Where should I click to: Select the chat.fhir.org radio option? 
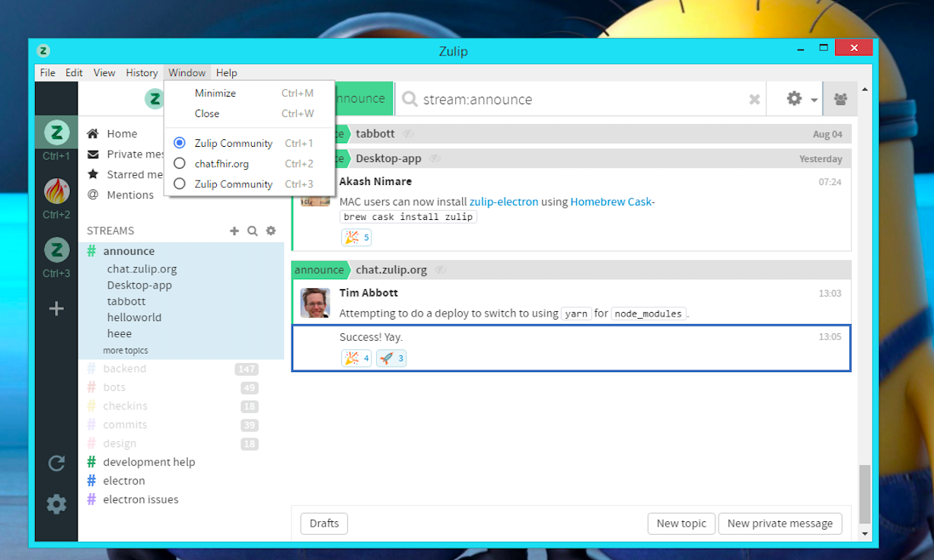point(180,164)
